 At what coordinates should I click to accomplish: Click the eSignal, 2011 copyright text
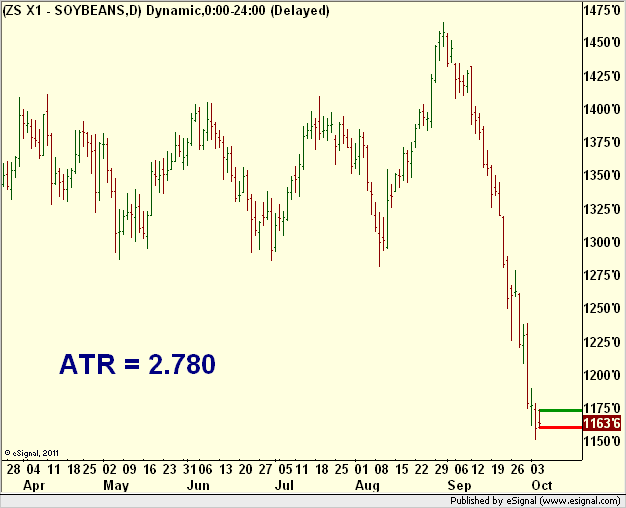click(32, 453)
